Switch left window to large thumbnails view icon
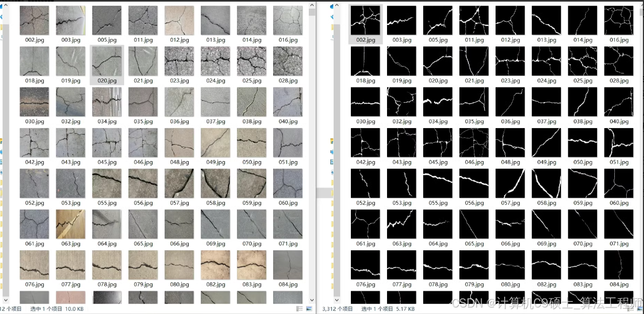 (x=309, y=308)
